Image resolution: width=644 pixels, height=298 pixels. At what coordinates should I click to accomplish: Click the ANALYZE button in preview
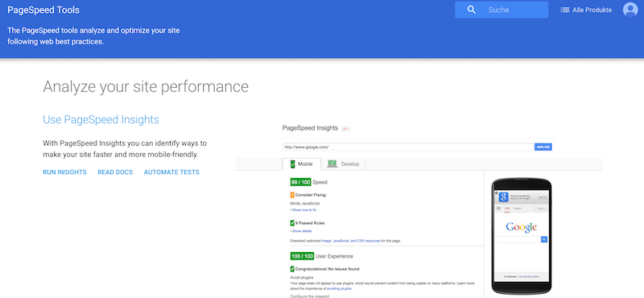543,147
